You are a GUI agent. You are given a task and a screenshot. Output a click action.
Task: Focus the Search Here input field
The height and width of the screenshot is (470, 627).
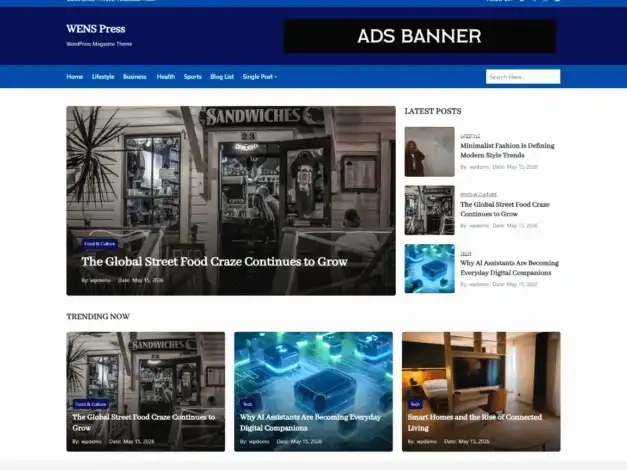point(523,77)
